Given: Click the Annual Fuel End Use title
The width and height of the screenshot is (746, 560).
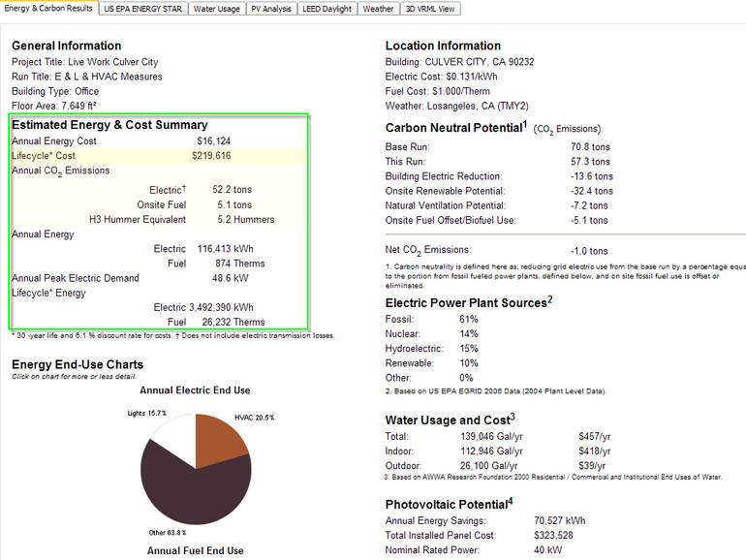Looking at the screenshot, I should pyautogui.click(x=195, y=550).
